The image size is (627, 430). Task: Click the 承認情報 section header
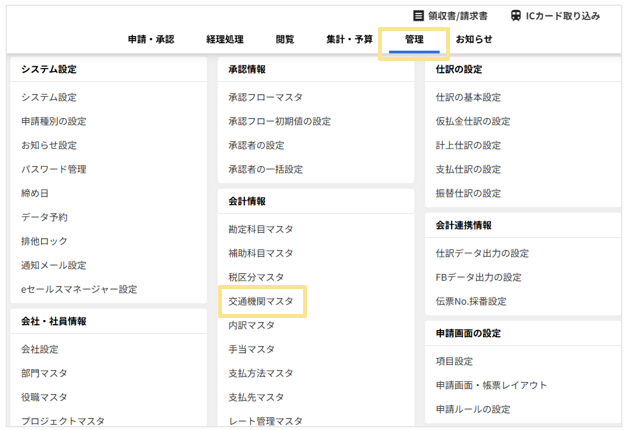[x=247, y=69]
